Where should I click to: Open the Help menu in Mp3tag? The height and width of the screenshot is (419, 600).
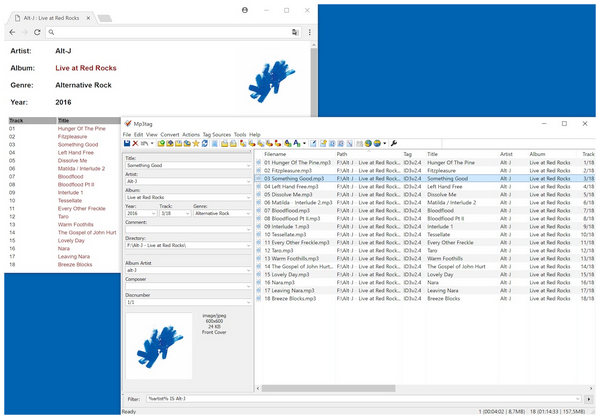point(254,135)
